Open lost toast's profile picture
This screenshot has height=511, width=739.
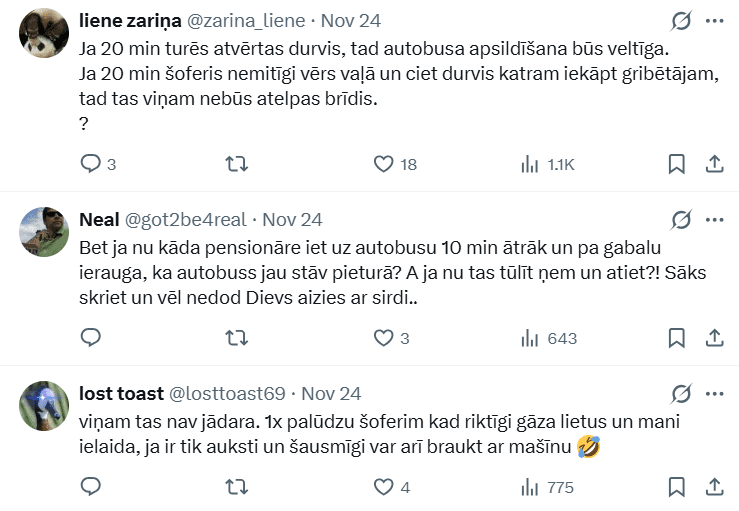tap(44, 405)
